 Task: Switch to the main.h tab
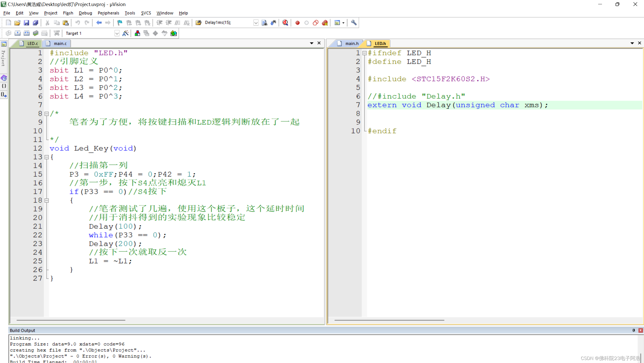coord(352,43)
